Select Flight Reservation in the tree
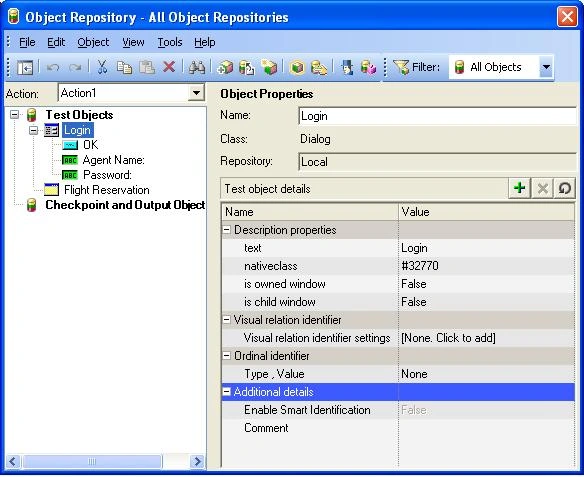584x477 pixels. [x=107, y=190]
